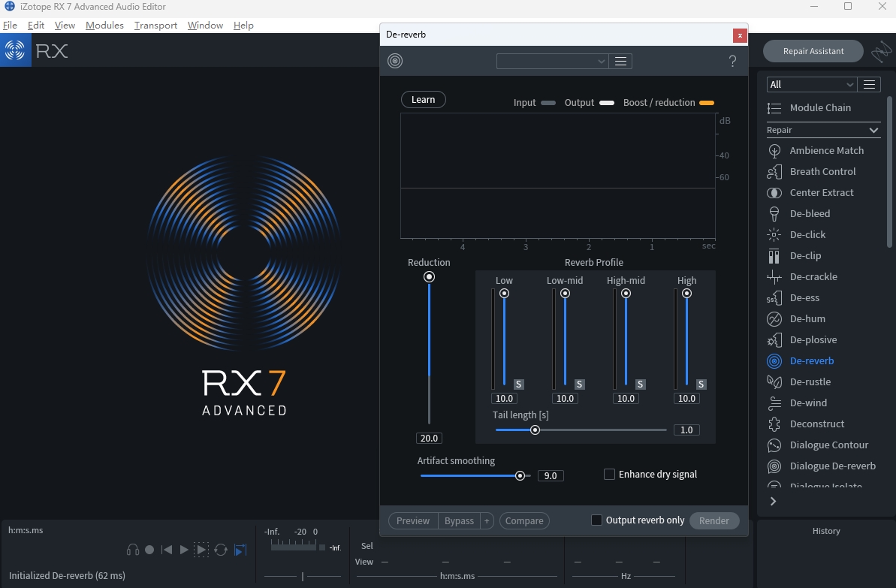The image size is (896, 588).
Task: Toggle playhead follows playback button
Action: pos(240,550)
